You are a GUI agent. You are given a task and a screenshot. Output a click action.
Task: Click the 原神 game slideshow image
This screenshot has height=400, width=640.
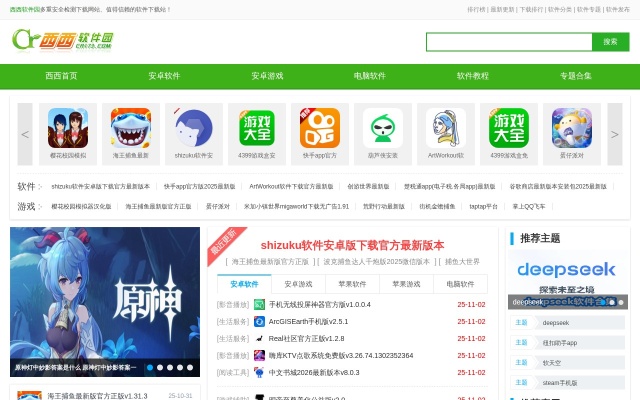[105, 301]
